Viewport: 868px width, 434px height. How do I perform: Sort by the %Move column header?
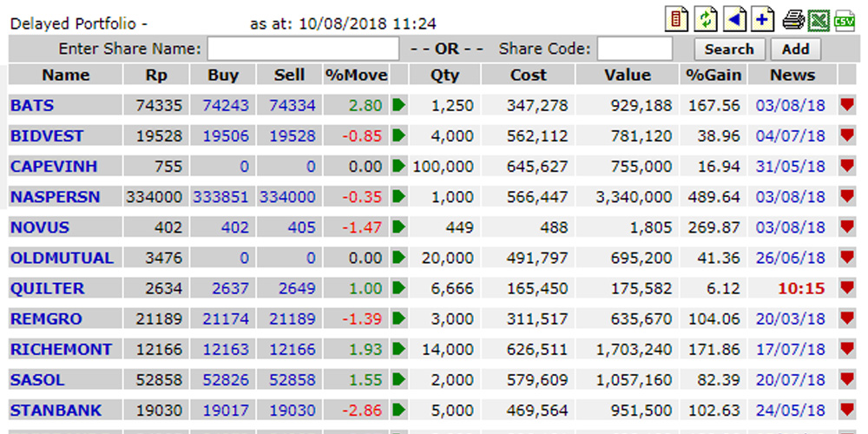(356, 76)
